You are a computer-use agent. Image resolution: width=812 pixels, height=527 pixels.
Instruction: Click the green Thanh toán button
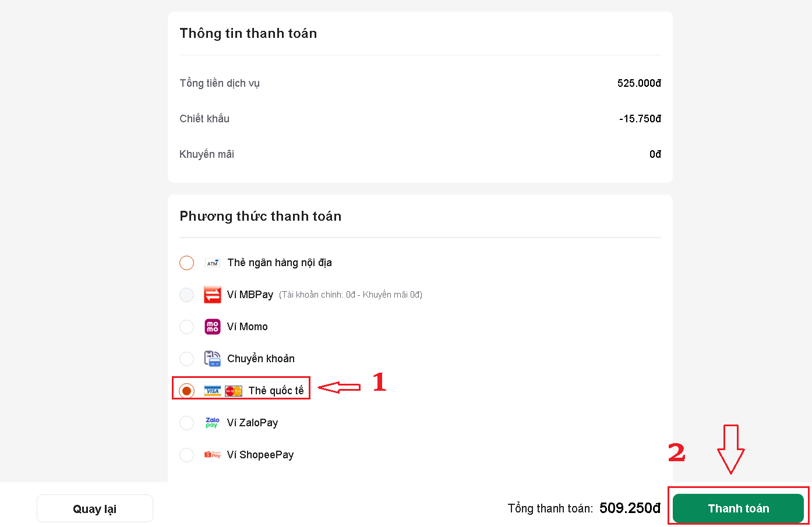click(738, 508)
